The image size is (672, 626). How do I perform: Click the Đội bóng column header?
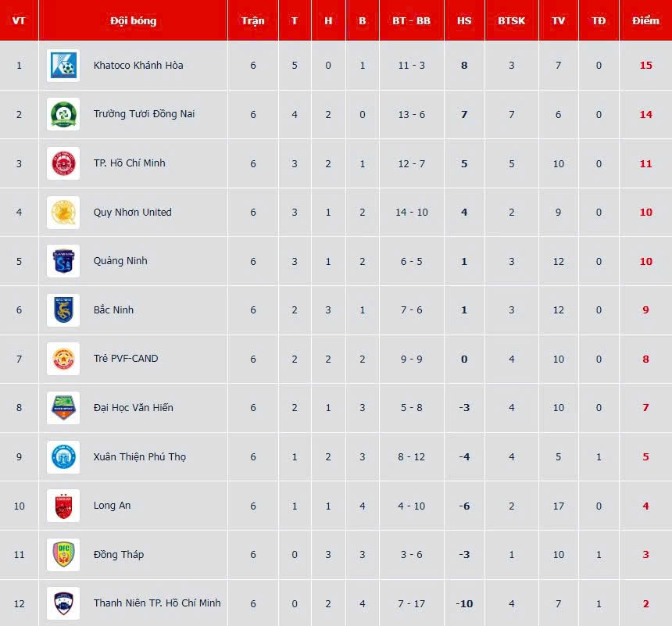[133, 20]
